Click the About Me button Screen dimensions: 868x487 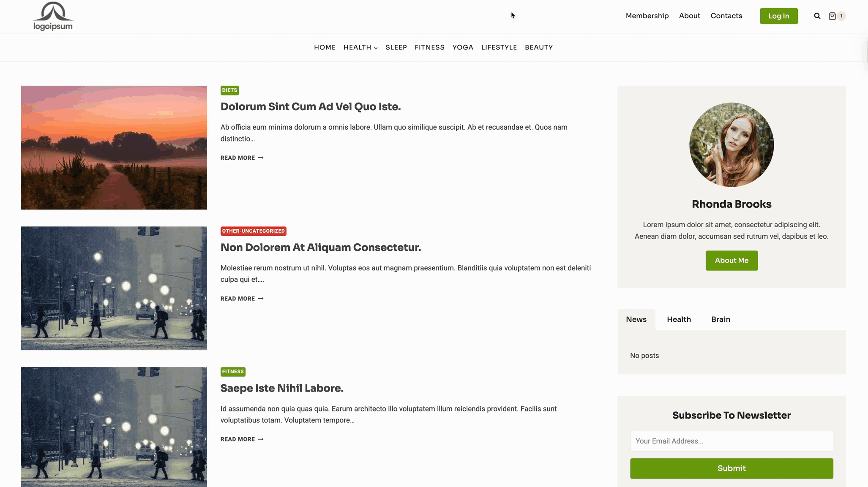pos(731,260)
